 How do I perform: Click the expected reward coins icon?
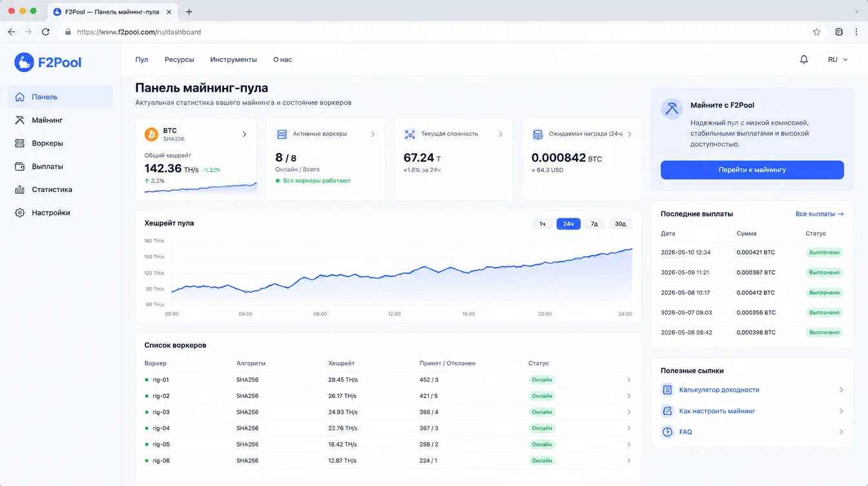537,134
